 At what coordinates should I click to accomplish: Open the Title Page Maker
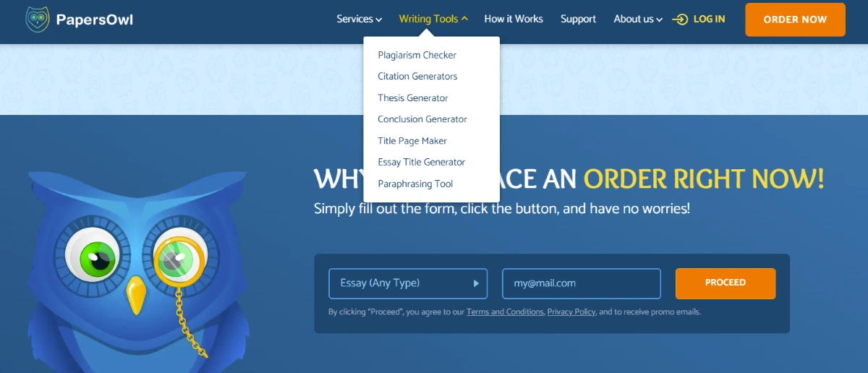pos(412,141)
